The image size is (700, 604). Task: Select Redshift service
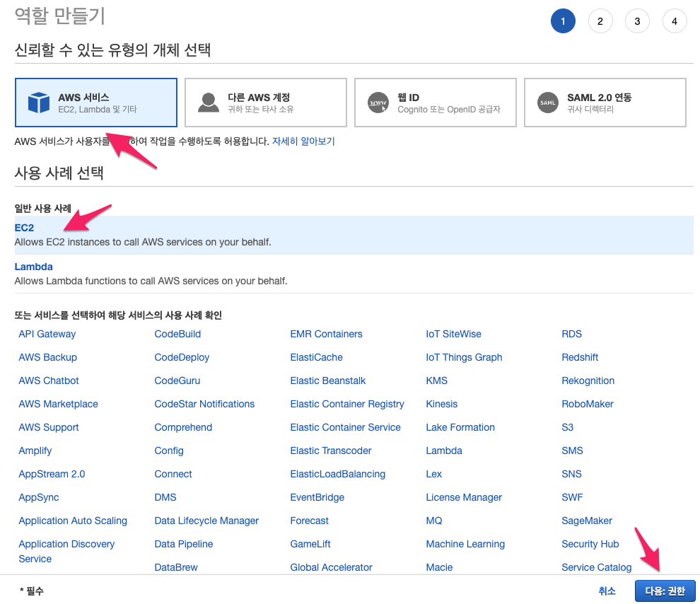(580, 357)
